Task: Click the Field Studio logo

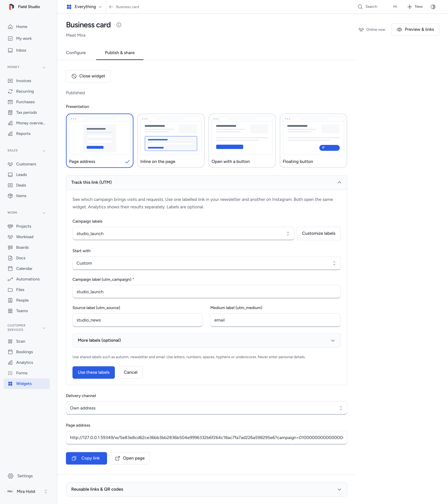Action: pos(11,7)
